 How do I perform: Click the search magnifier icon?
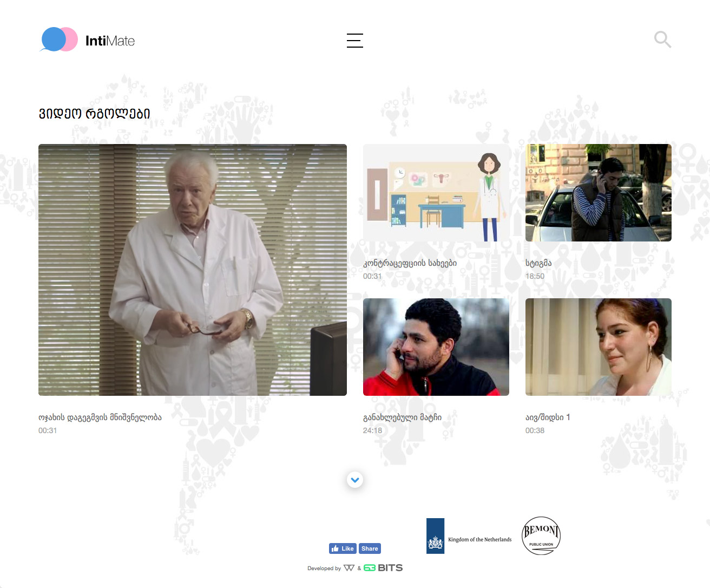(x=662, y=40)
